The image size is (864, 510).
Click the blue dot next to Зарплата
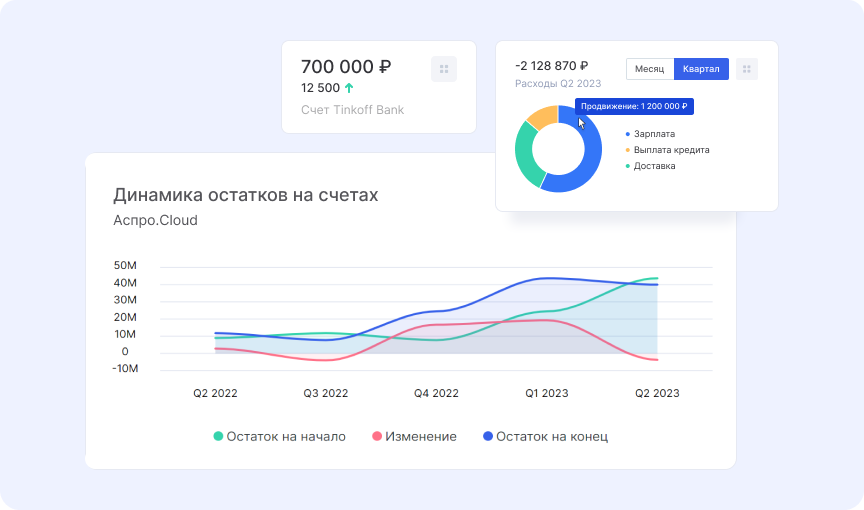[x=628, y=133]
